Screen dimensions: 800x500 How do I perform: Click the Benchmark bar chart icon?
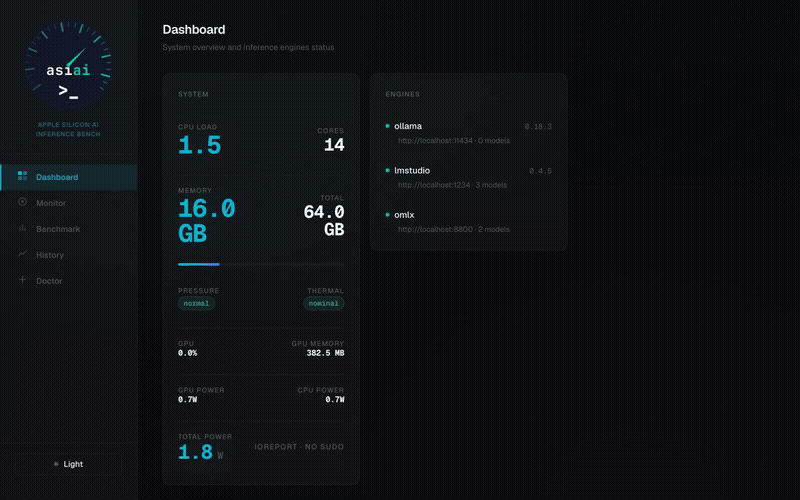pos(22,228)
